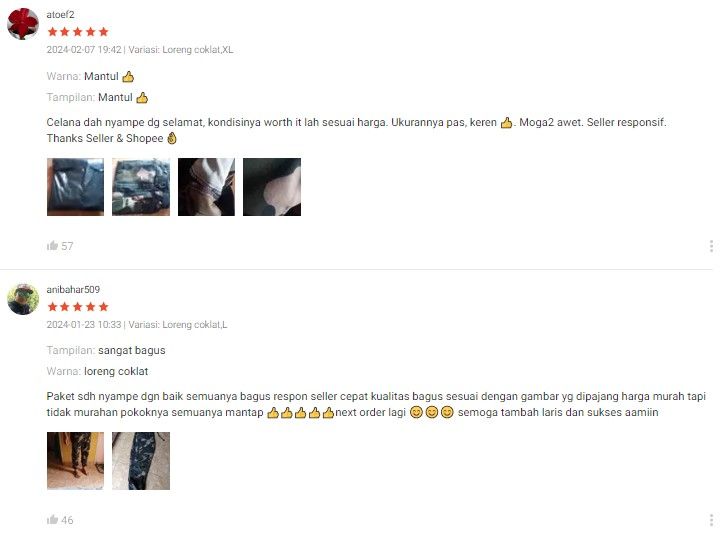Click the 2024-01-23 10:33 review timestamp
Screen dimensions: 720x535
point(84,324)
